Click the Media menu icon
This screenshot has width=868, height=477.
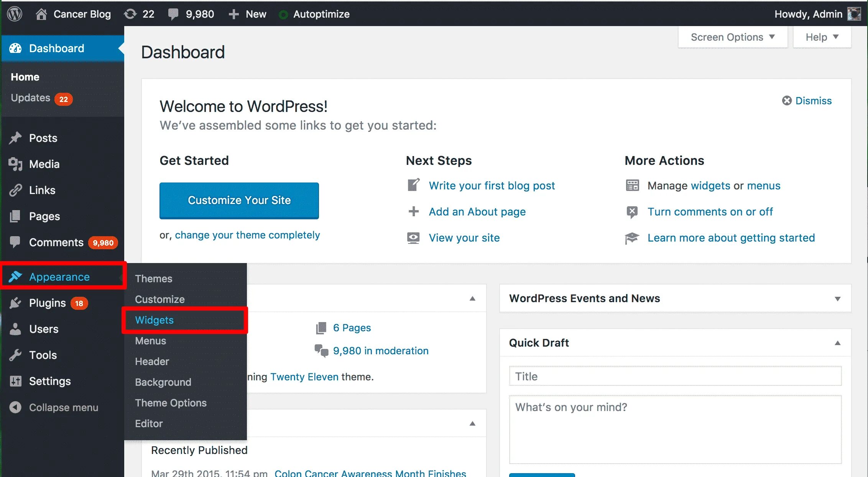(15, 163)
